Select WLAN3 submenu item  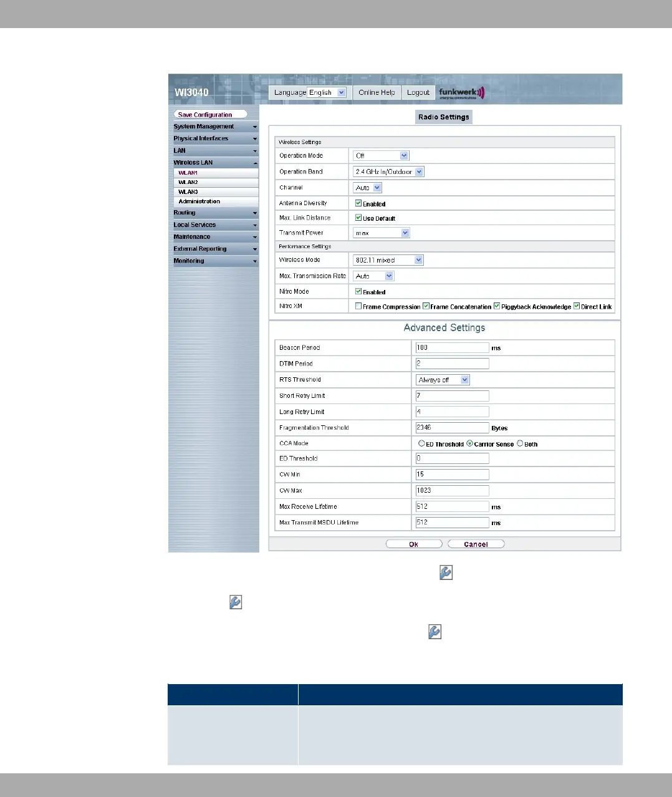[x=216, y=191]
